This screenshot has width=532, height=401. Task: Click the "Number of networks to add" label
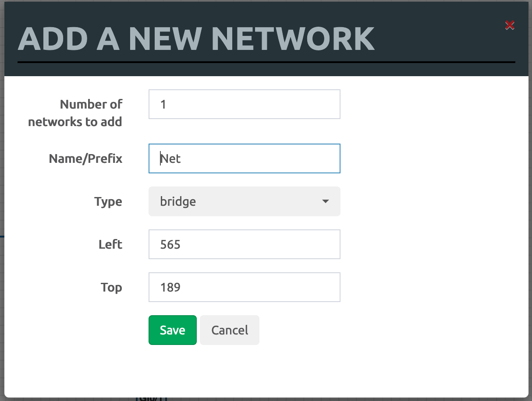click(x=75, y=113)
